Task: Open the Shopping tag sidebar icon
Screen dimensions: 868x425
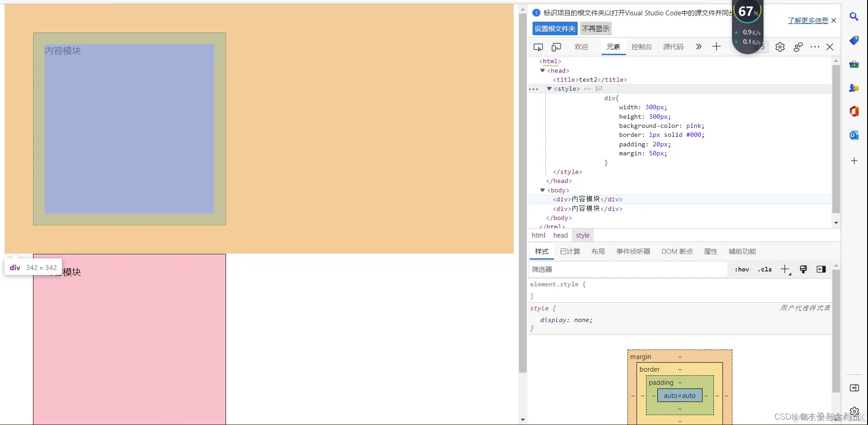Action: [x=854, y=41]
